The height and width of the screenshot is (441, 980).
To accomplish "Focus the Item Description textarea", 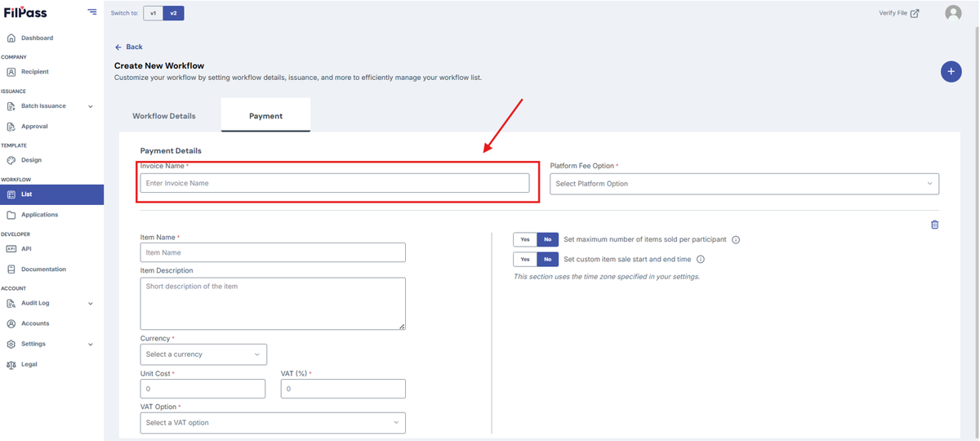I will coord(273,304).
